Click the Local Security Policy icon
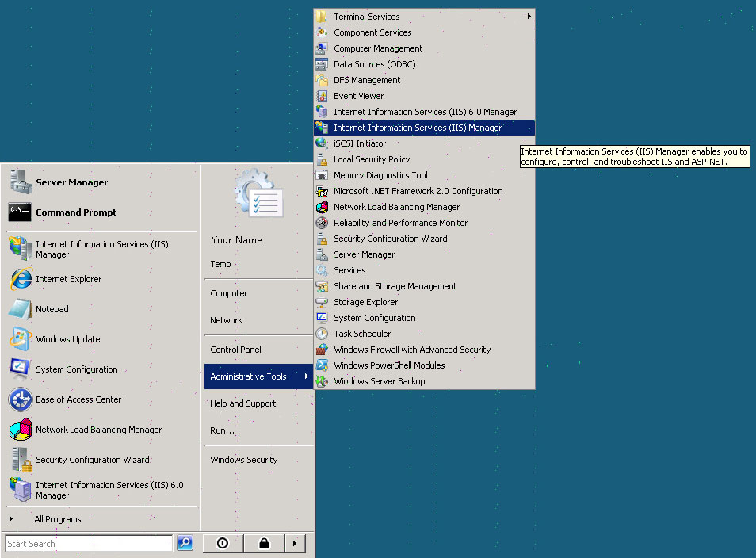Screen dimensions: 756x558 coord(322,159)
